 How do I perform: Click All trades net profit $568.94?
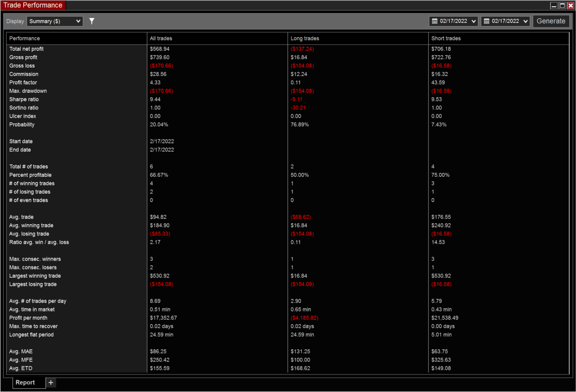click(x=160, y=49)
